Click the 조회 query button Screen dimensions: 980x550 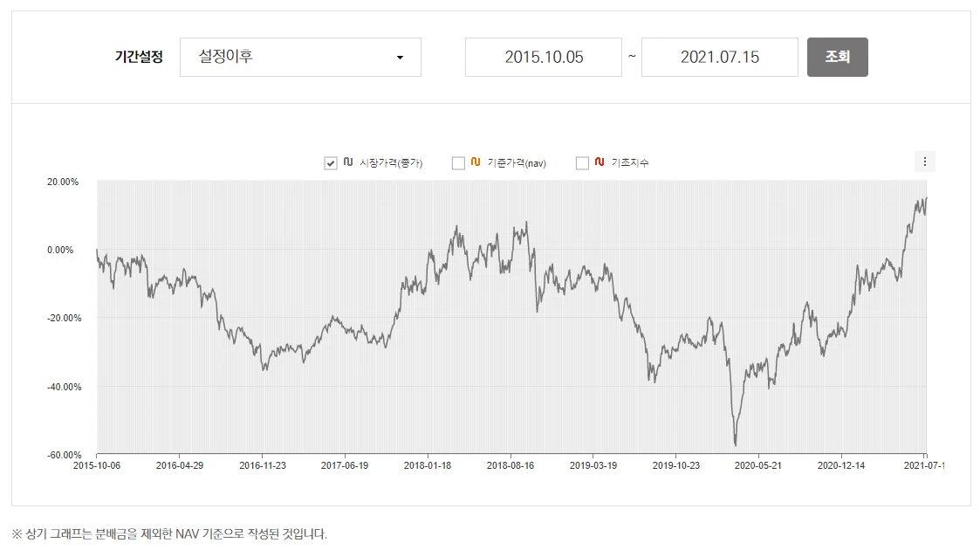point(838,57)
